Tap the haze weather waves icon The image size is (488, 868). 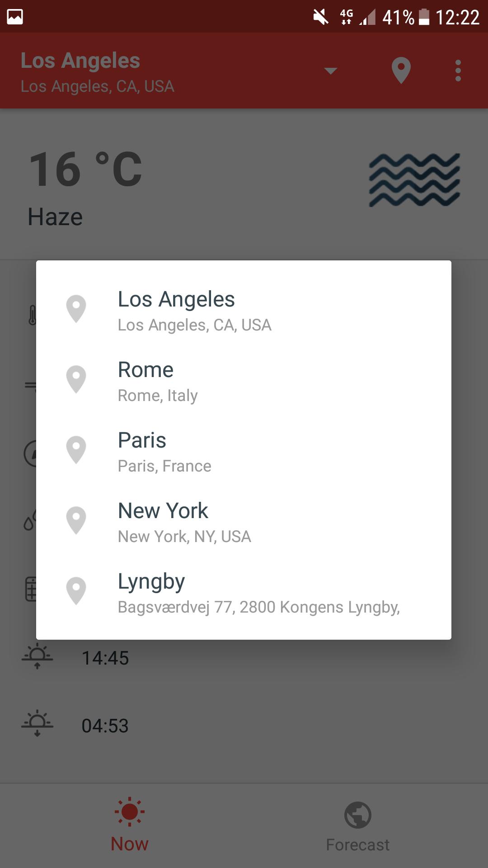pyautogui.click(x=414, y=180)
